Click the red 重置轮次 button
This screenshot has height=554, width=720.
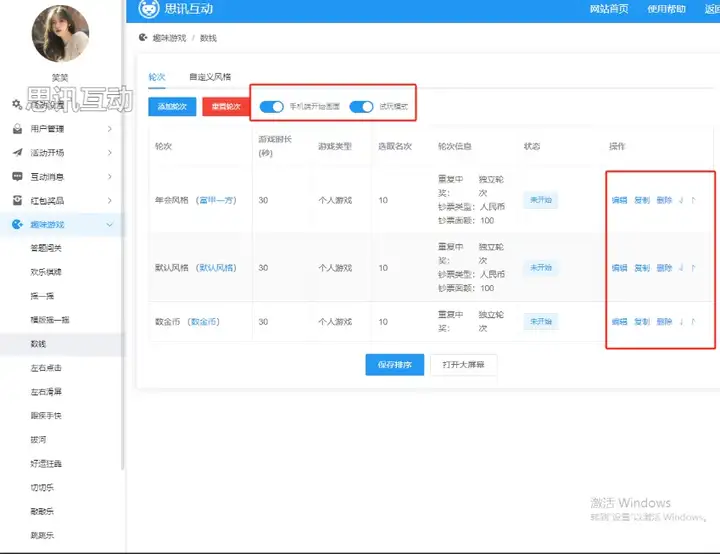coord(226,107)
